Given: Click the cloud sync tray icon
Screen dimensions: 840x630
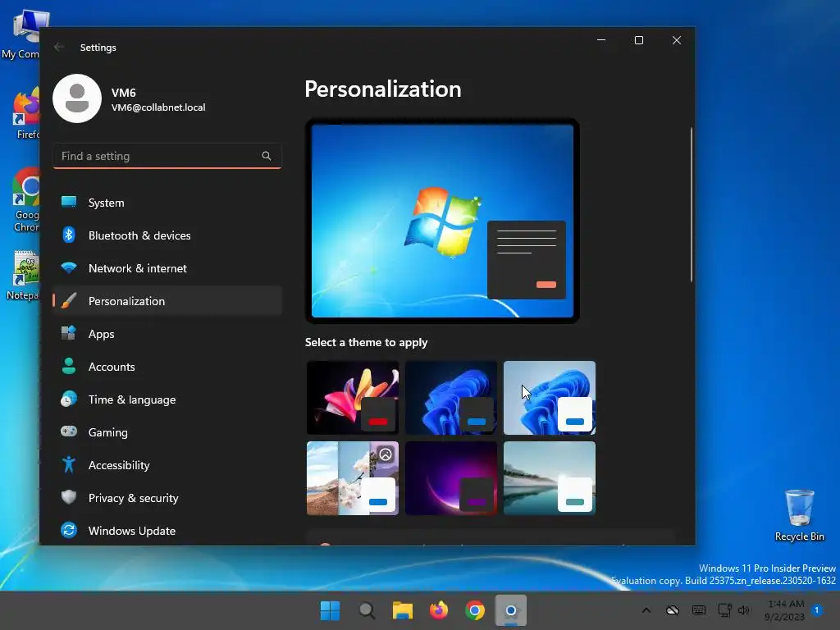Looking at the screenshot, I should tap(673, 610).
